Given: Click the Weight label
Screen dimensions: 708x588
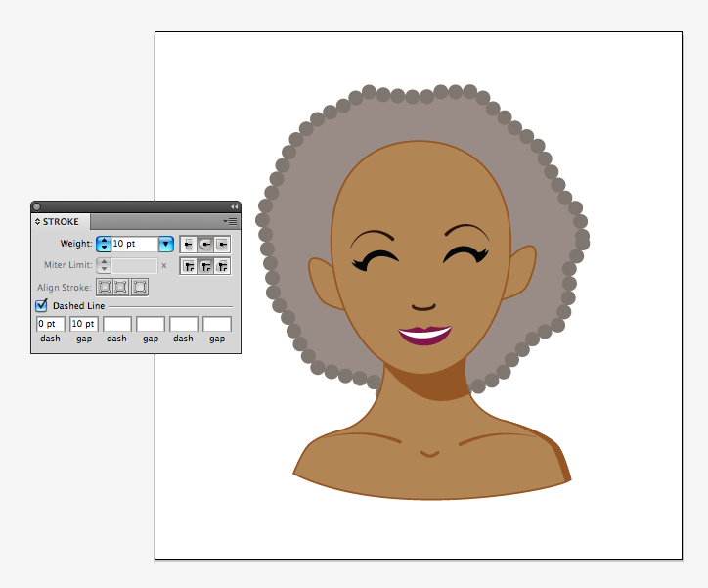Looking at the screenshot, I should (x=76, y=244).
